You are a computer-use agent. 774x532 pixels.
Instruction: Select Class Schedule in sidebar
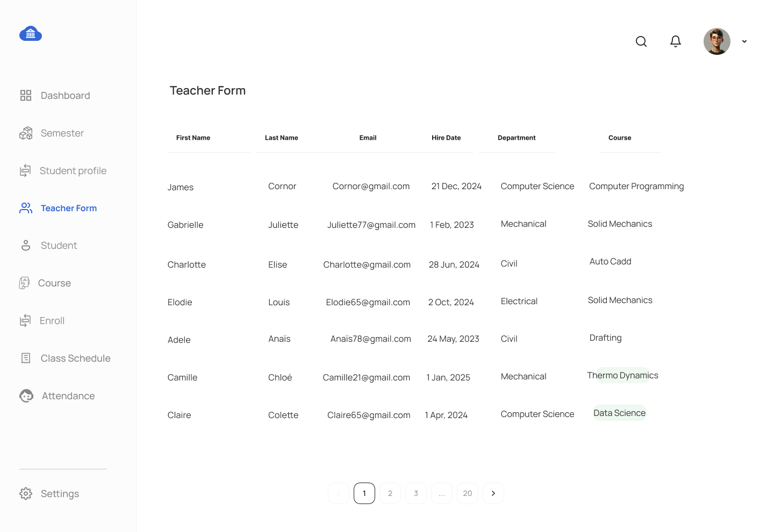click(x=76, y=358)
